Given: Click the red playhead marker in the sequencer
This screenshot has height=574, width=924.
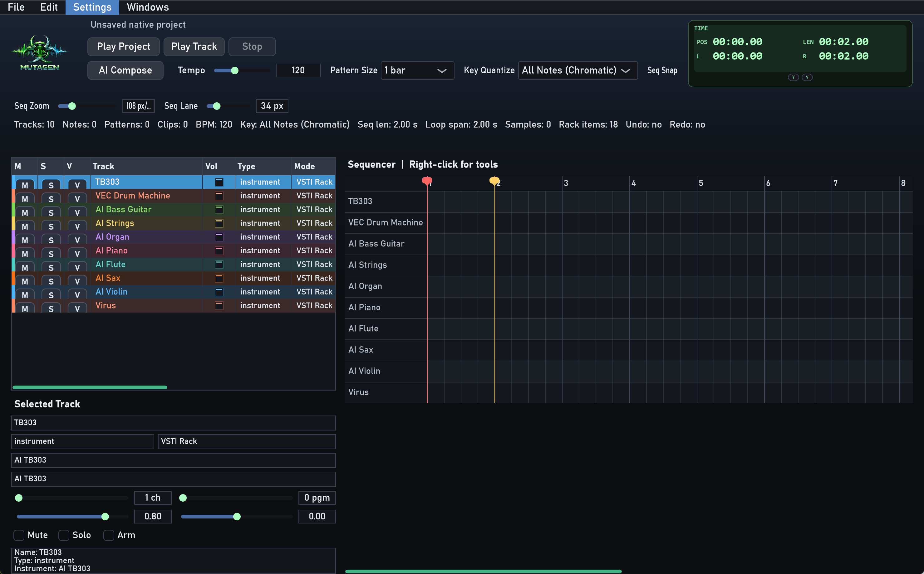Looking at the screenshot, I should [x=427, y=181].
